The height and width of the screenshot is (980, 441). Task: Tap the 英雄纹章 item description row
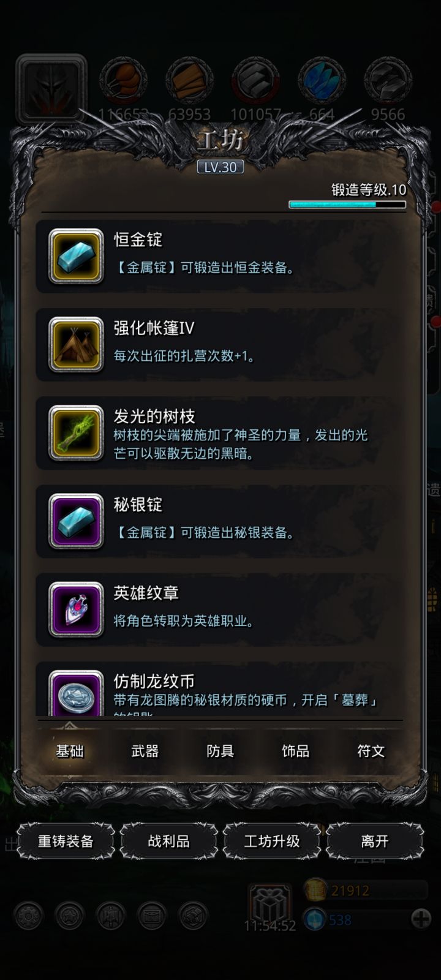(221, 609)
